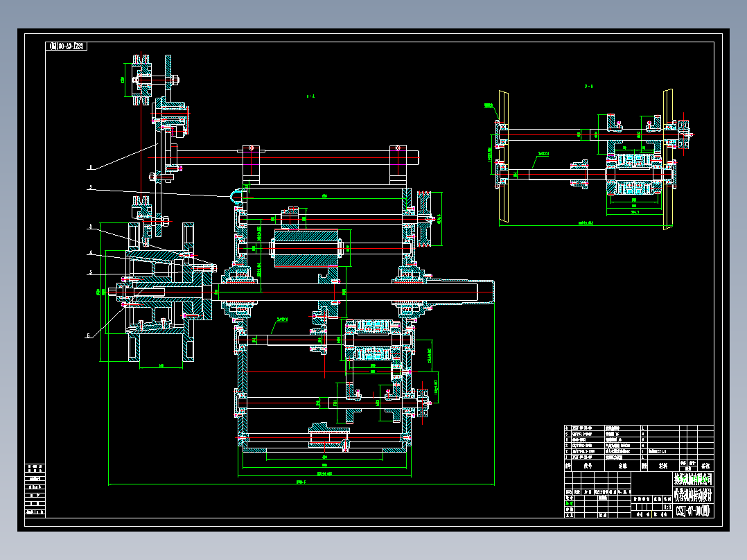Select the first row of the parts list table

pos(639,428)
